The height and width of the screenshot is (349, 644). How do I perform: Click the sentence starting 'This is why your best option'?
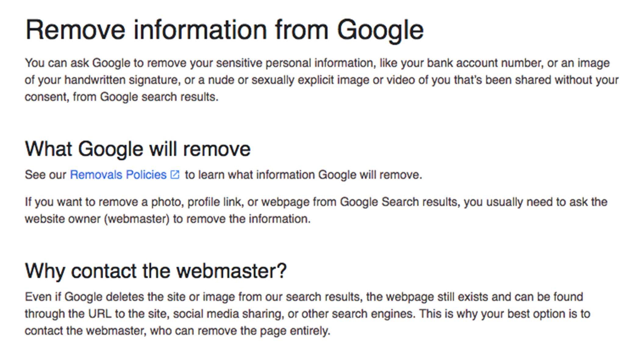click(505, 314)
